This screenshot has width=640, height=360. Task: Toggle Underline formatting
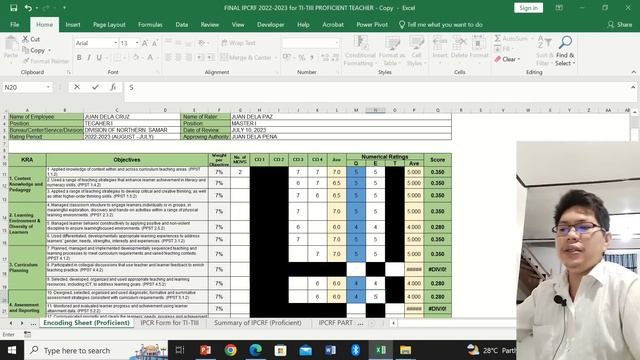click(x=99, y=58)
